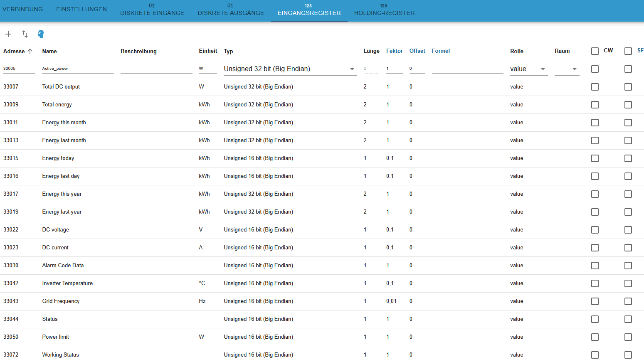
Task: Click the address 33007 cell
Action: point(11,86)
